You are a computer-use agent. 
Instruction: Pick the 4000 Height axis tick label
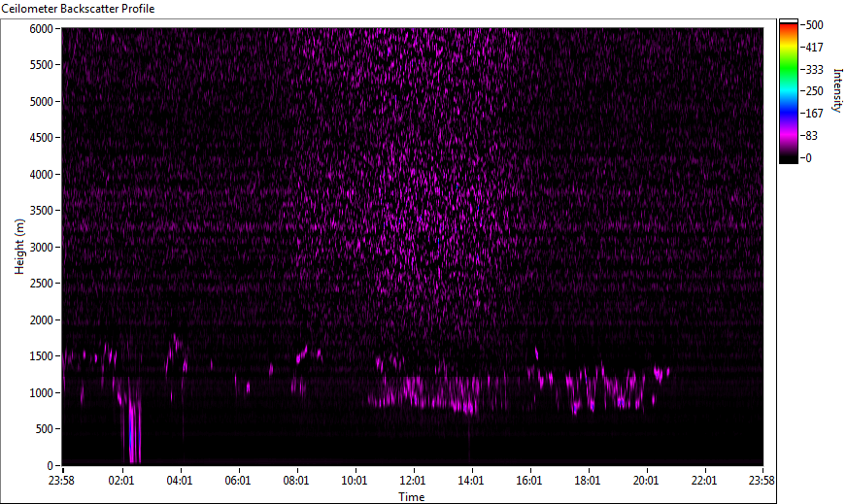click(42, 175)
